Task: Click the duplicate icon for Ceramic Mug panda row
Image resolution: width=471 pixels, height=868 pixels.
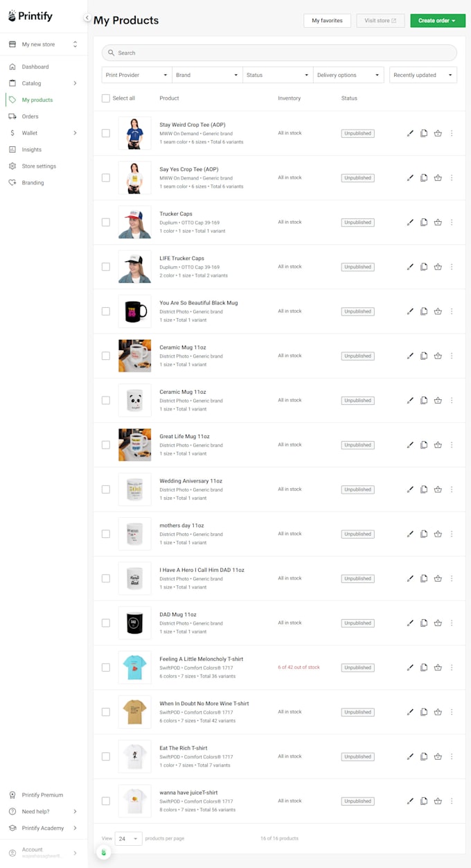Action: point(424,400)
